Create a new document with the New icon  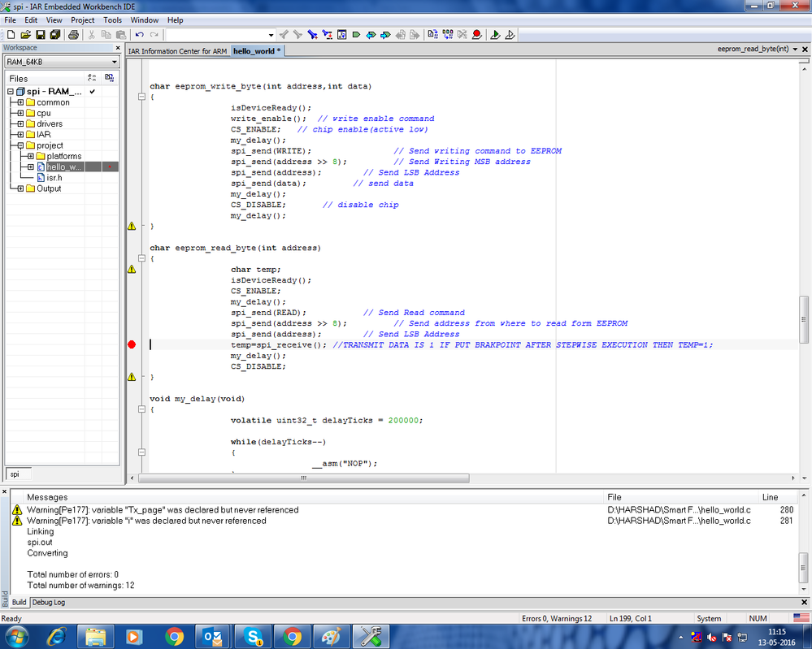11,35
